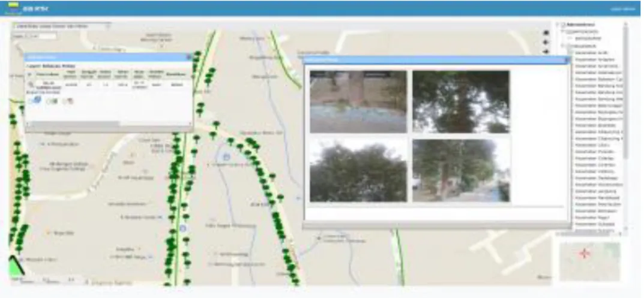Viewport: 644px width, 298px height.
Task: Collapse the first subgroup under Administrasi
Action: click(x=564, y=31)
